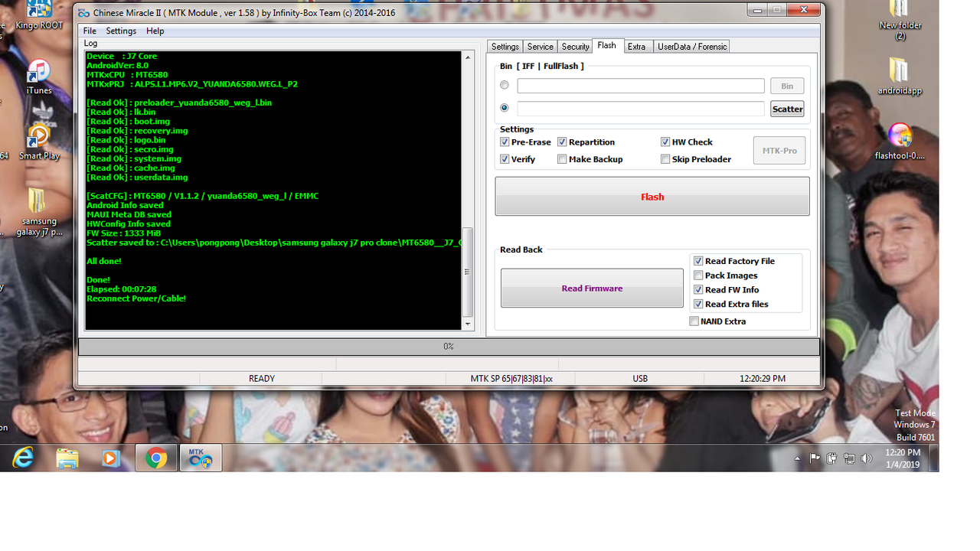Open the iTunes desktop shortcut
Image resolution: width=980 pixels, height=551 pixels.
click(38, 77)
